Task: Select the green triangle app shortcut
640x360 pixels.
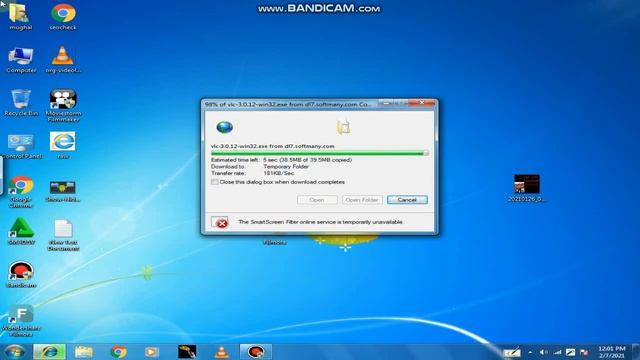Action: tap(21, 231)
